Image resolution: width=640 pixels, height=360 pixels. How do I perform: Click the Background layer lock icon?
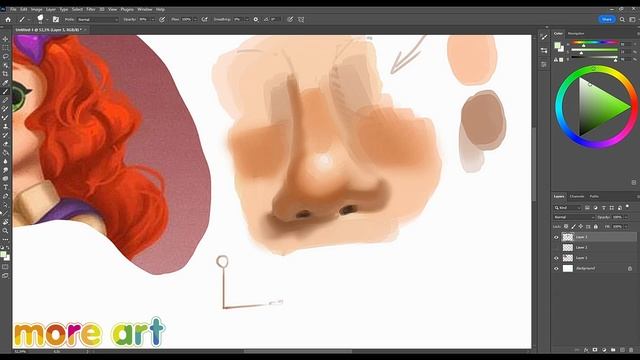click(x=630, y=269)
